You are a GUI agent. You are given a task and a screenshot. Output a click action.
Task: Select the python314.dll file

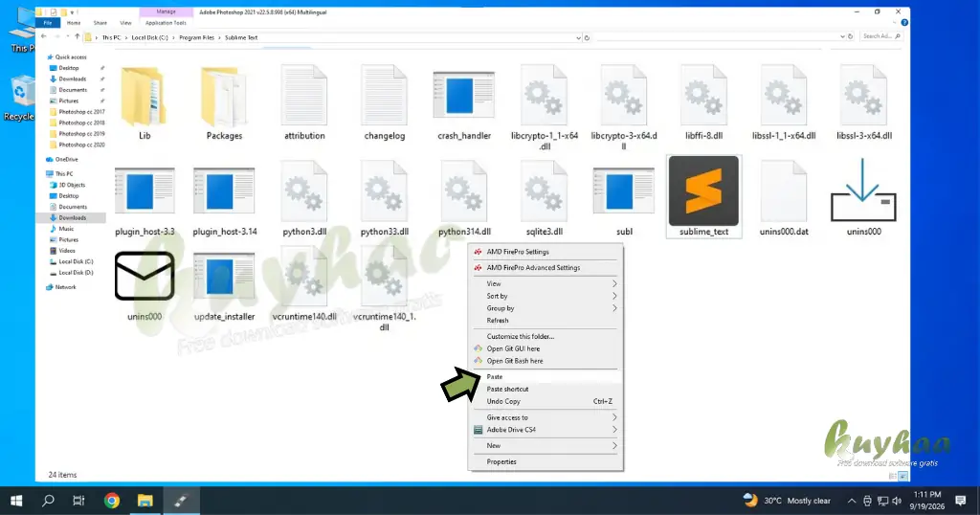click(464, 197)
